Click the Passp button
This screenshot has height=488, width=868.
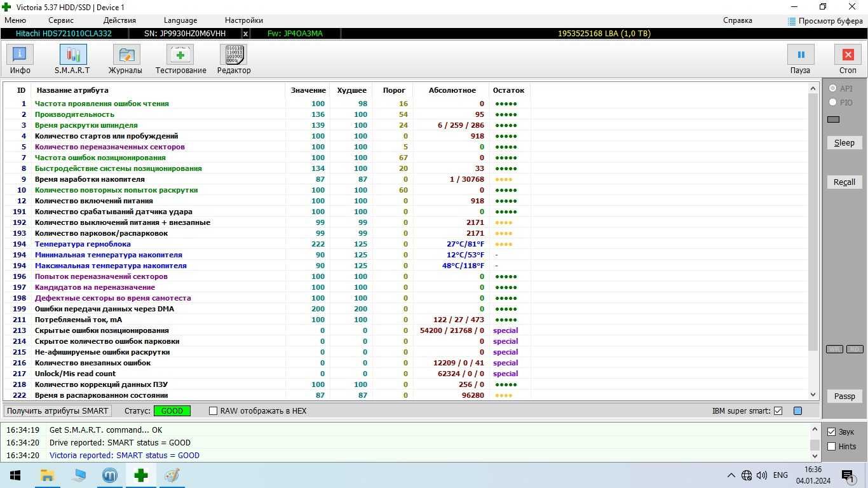point(844,396)
